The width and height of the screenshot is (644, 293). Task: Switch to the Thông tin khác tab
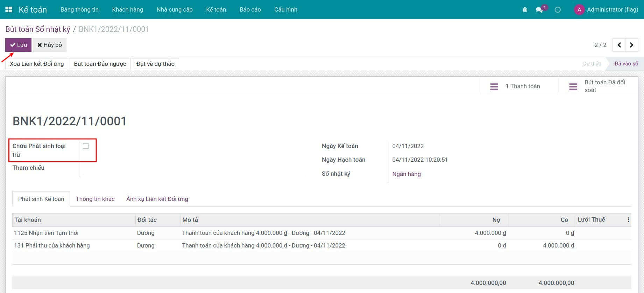click(95, 199)
